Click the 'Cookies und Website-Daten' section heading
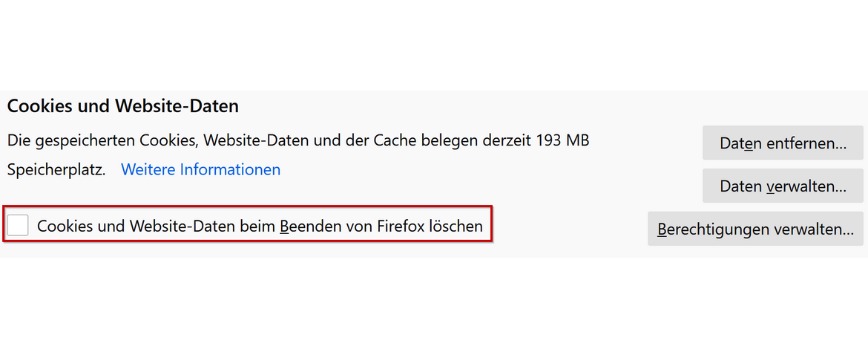 [123, 106]
